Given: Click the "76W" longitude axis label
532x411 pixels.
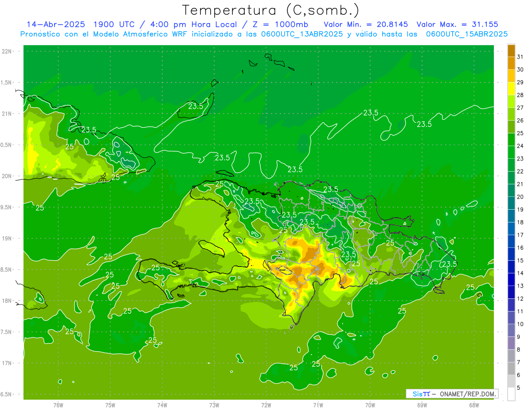Looking at the screenshot, I should [58, 405].
